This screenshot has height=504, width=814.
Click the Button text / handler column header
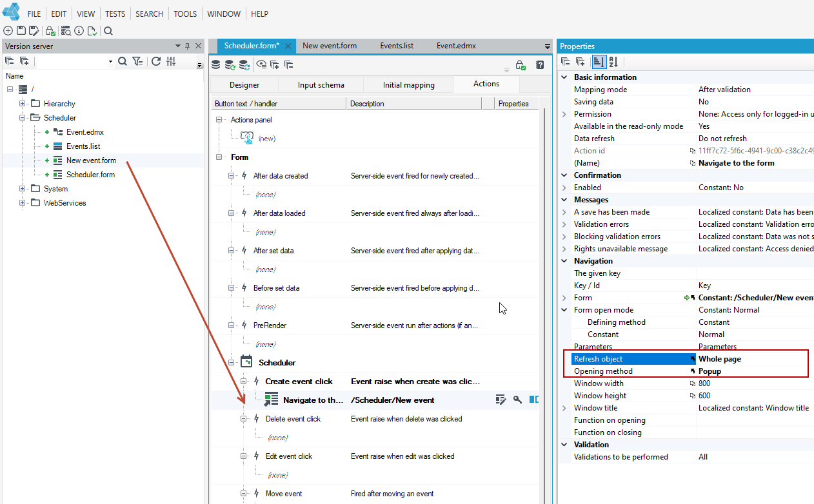click(279, 103)
